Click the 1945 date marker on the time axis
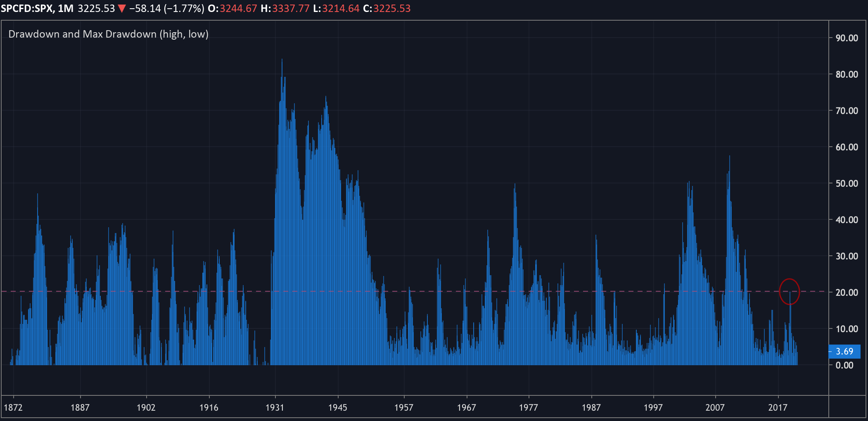Image resolution: width=868 pixels, height=421 pixels. coord(337,408)
